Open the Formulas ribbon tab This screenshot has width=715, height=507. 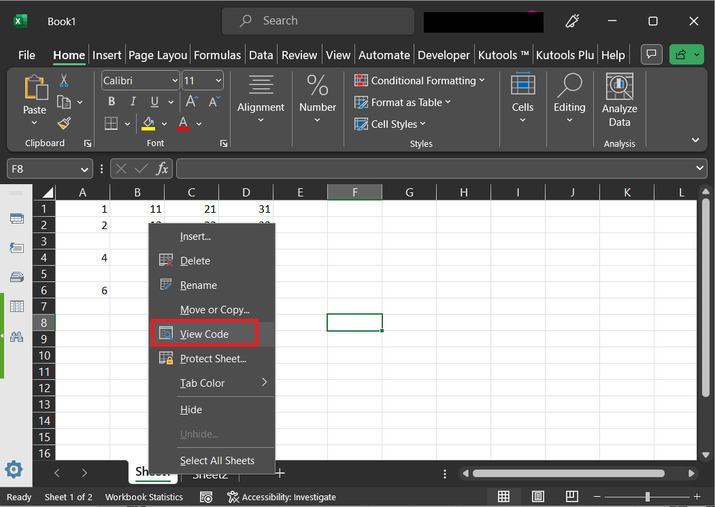217,55
